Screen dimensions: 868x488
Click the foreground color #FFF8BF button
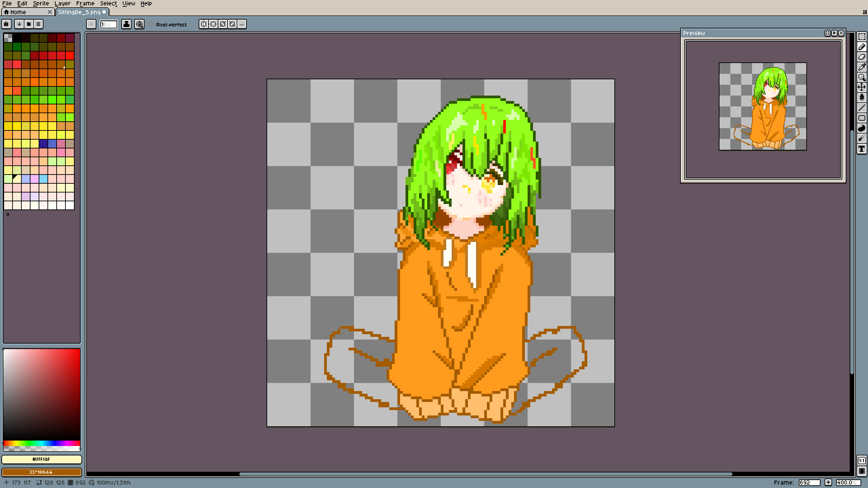click(x=41, y=459)
